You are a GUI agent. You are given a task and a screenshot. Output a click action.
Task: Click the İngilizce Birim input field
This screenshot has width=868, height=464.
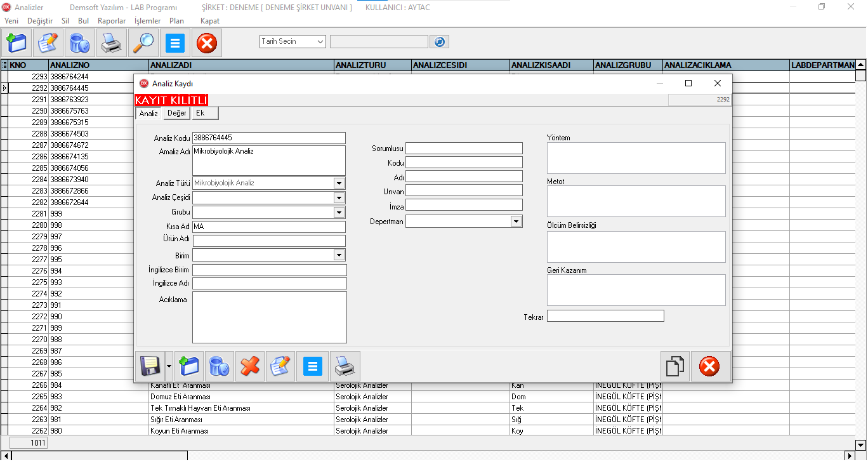[270, 270]
